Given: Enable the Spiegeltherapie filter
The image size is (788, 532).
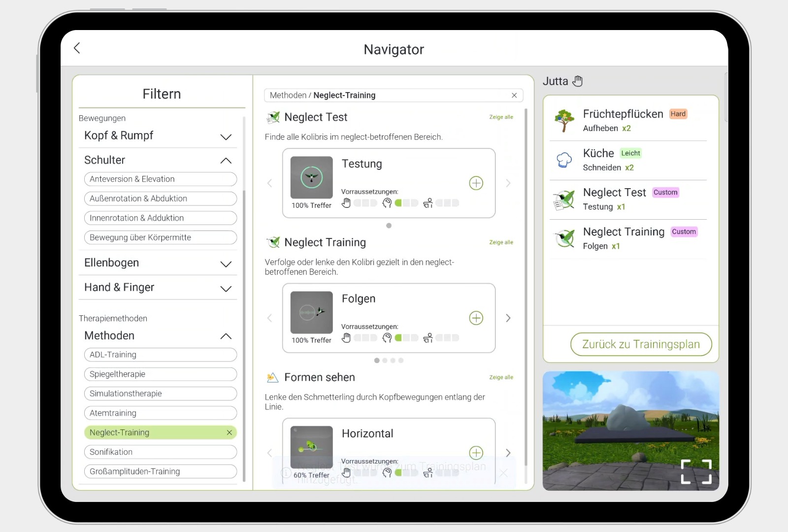Looking at the screenshot, I should (160, 374).
